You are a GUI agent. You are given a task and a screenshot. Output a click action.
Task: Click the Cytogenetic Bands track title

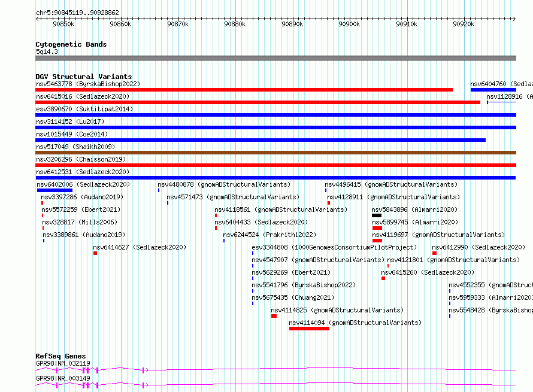(71, 44)
